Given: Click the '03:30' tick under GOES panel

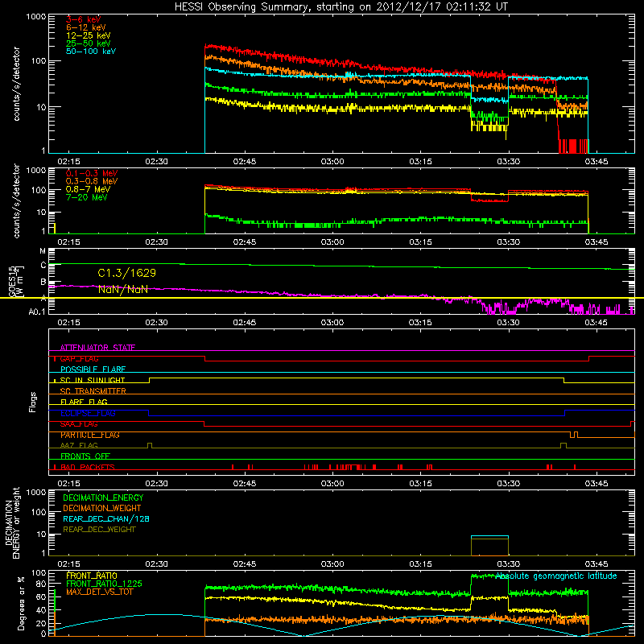Looking at the screenshot, I should point(508,323).
